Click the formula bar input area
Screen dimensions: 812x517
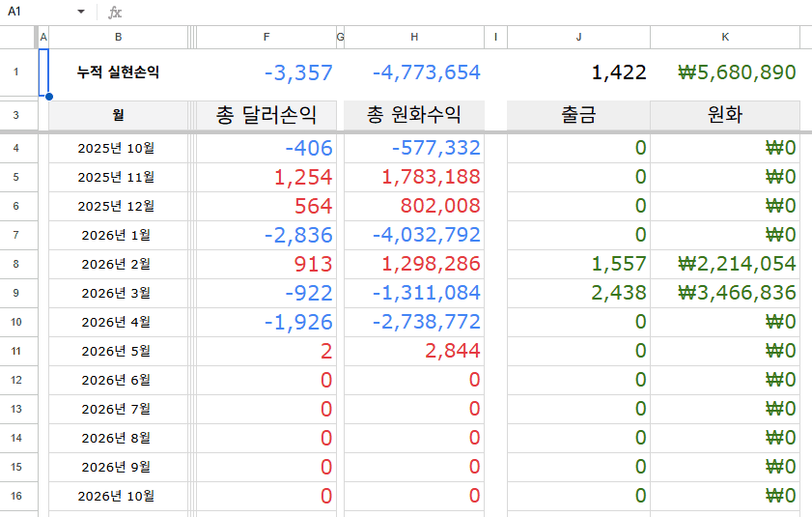466,12
